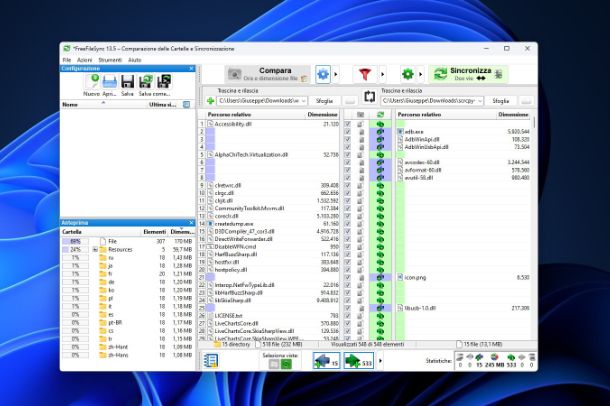This screenshot has width=610, height=406.
Task: Click the Compara button
Action: (267, 74)
